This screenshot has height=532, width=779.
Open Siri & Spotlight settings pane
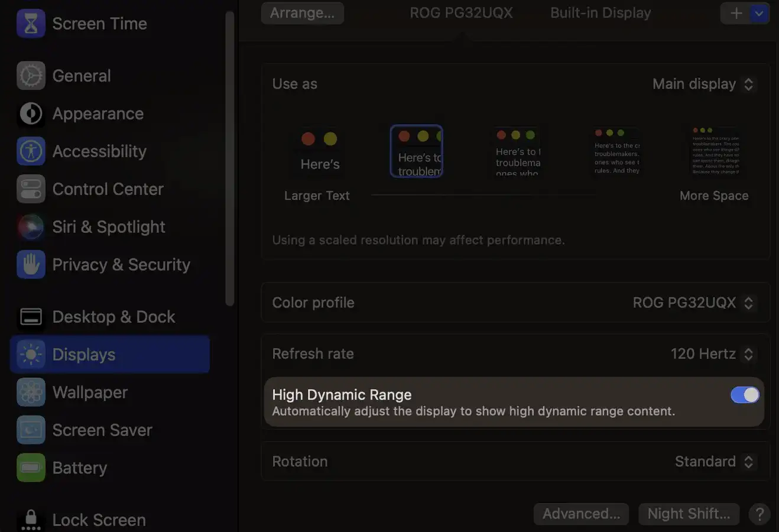tap(110, 227)
